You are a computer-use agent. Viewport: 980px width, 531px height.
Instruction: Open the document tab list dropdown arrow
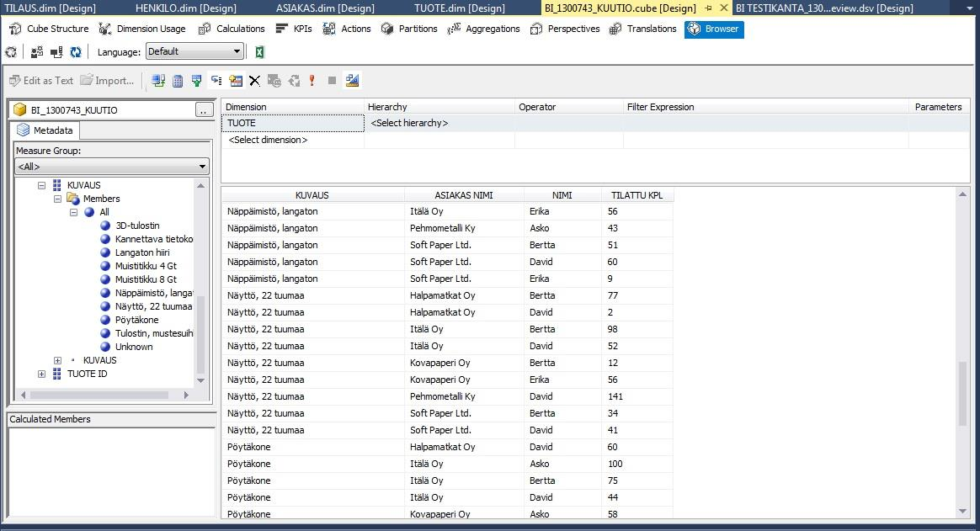tap(969, 8)
